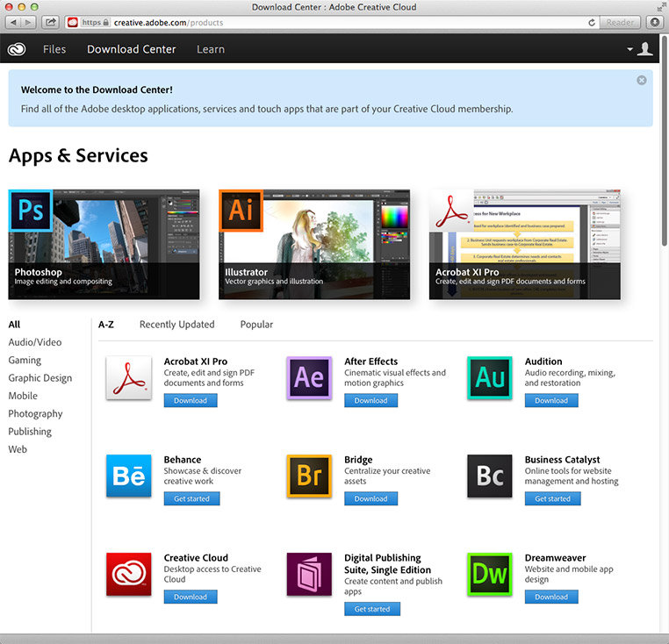This screenshot has height=644, width=669.
Task: Reload page using refresh icon
Action: pyautogui.click(x=592, y=23)
